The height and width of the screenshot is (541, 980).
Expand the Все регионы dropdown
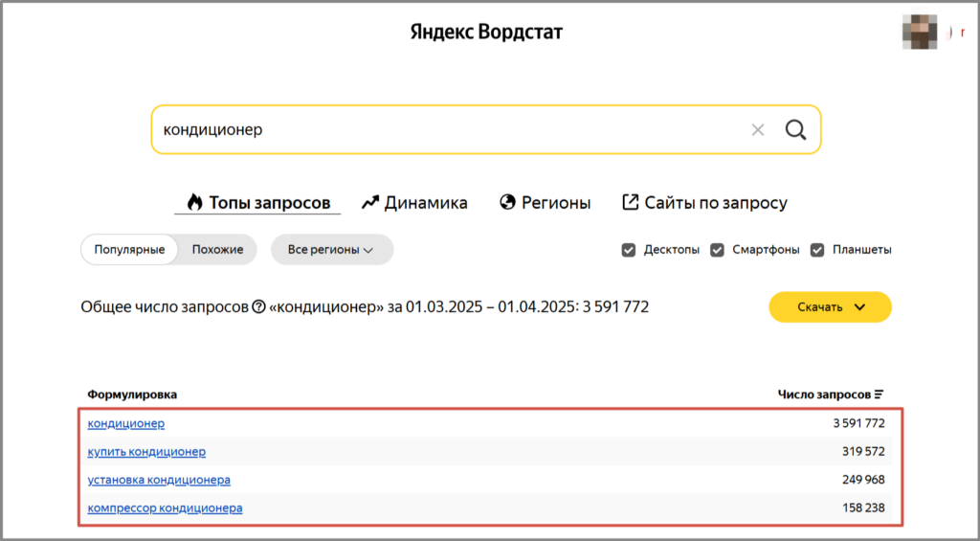[332, 250]
